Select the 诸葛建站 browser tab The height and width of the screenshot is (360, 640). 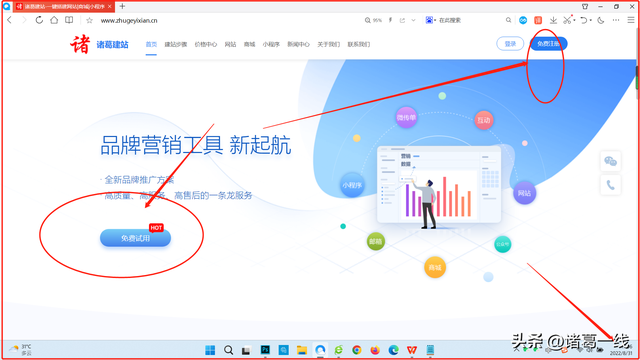point(64,7)
